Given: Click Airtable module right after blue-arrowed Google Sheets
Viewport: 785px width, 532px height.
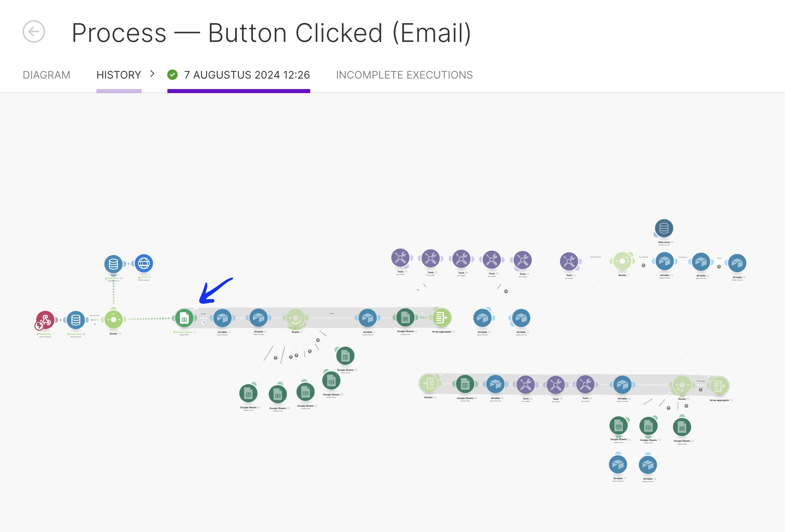Looking at the screenshot, I should tap(222, 318).
